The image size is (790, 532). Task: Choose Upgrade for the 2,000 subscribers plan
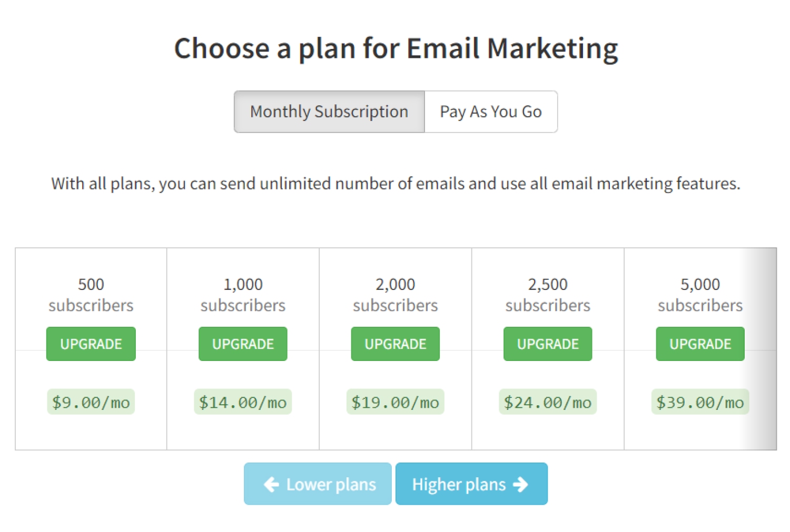[x=395, y=344]
